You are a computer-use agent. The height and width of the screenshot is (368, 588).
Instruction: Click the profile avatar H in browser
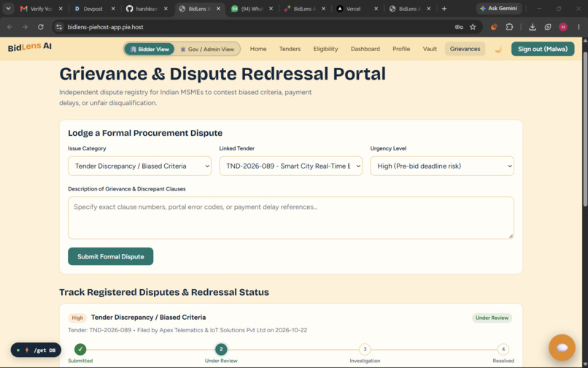pos(563,27)
